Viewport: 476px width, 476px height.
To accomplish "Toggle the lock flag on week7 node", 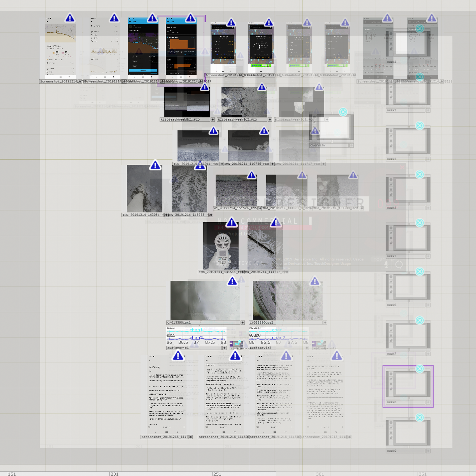I will pos(391,340).
